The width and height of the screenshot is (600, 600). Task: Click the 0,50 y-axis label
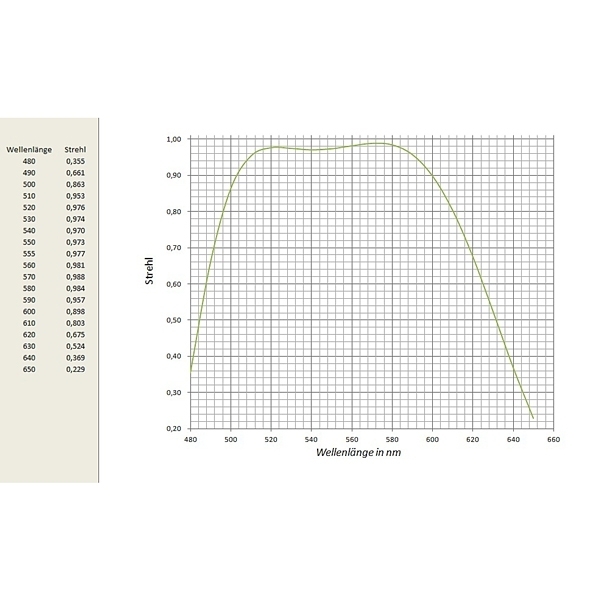(173, 320)
